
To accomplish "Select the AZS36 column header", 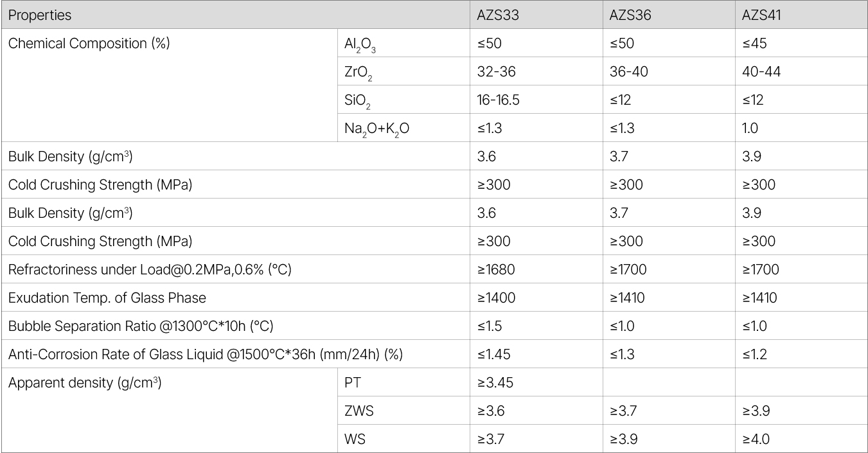I will point(630,15).
